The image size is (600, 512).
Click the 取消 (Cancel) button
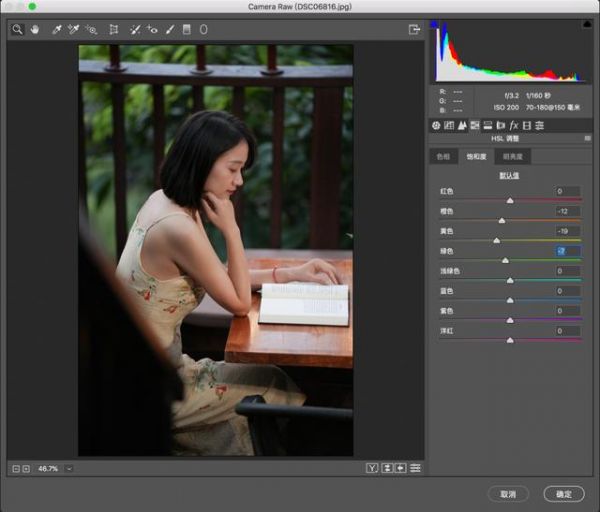pos(508,494)
